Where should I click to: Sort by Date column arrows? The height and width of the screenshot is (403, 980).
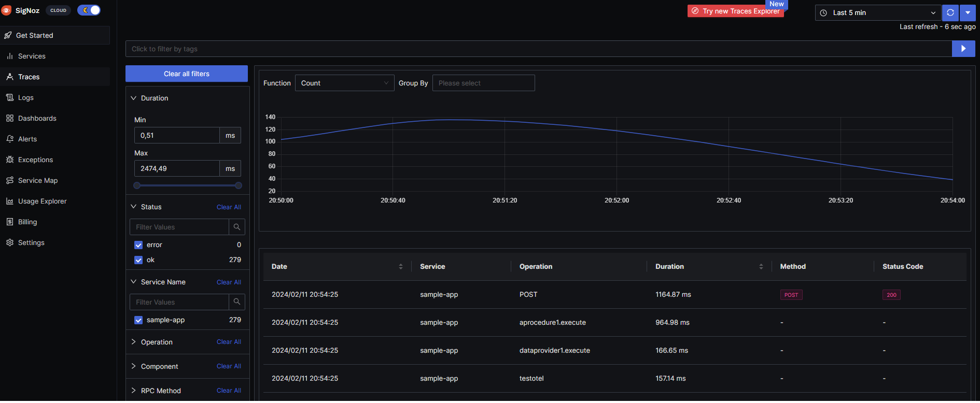(x=401, y=267)
